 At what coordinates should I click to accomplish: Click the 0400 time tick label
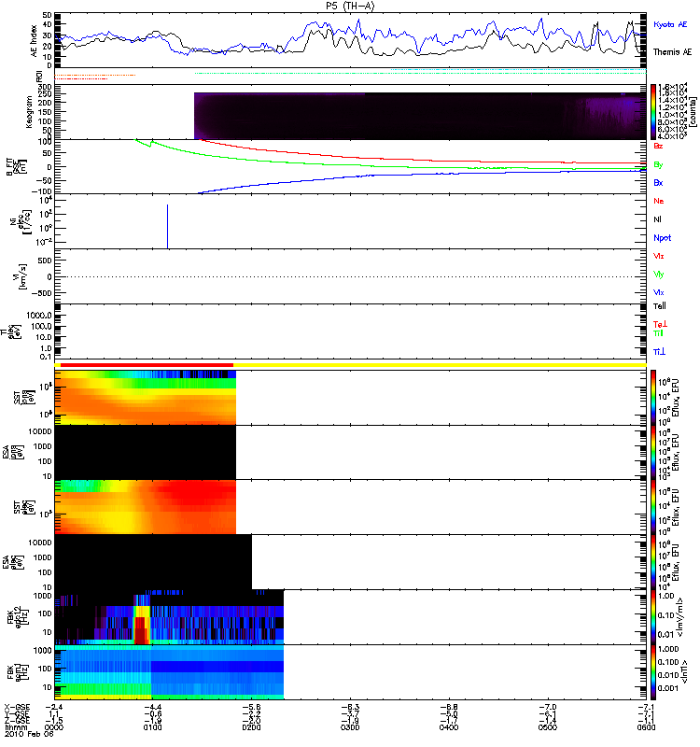[x=449, y=727]
